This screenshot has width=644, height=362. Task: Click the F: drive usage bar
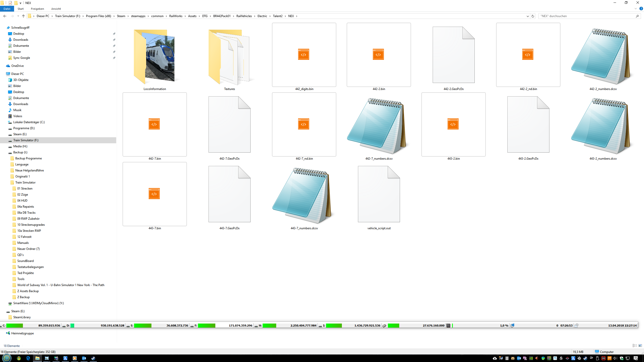pyautogui.click(x=207, y=326)
